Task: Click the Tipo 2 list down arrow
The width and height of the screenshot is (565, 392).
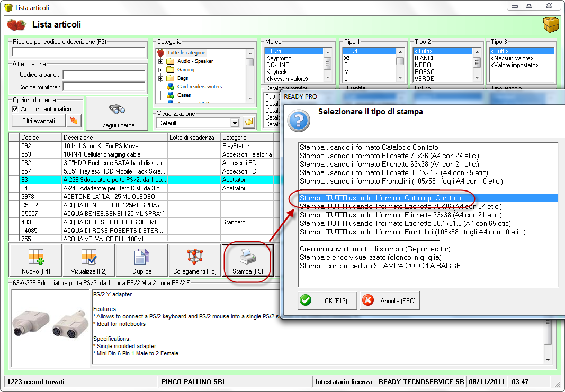Action: point(477,78)
